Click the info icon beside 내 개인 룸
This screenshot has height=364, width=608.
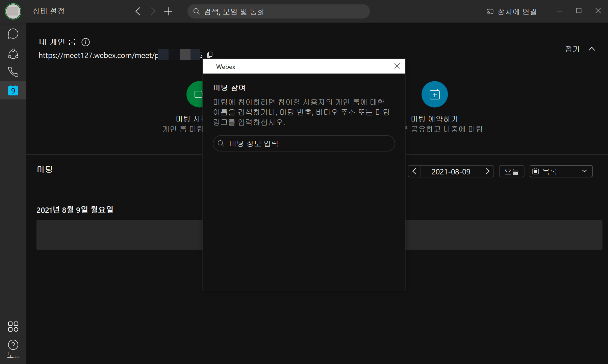tap(85, 42)
